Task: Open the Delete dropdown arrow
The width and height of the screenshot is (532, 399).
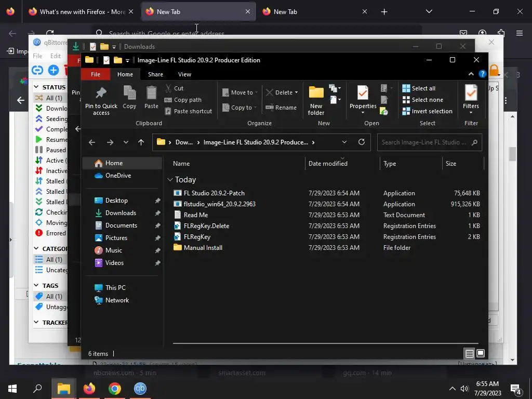Action: [x=296, y=92]
